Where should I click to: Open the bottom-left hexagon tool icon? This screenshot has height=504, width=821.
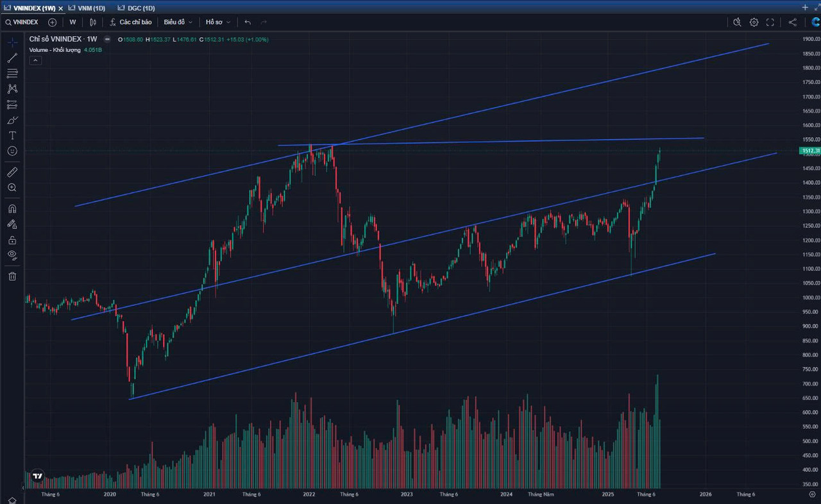click(12, 500)
